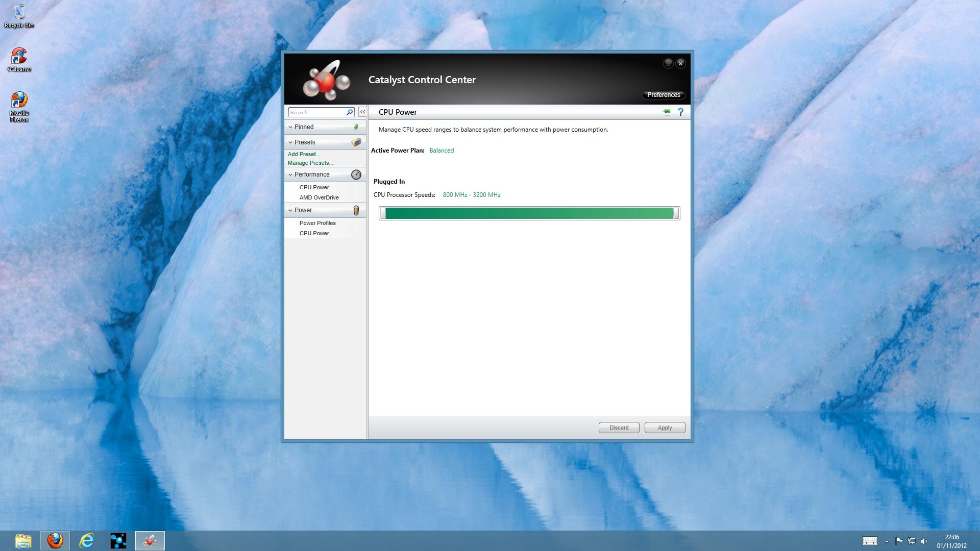Open the Preferences menu
980x551 pixels.
(x=663, y=95)
